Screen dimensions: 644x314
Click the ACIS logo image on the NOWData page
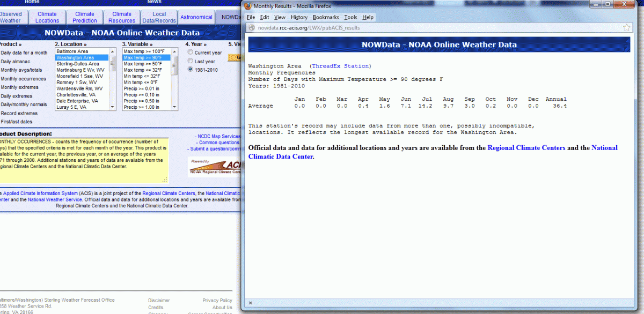[x=214, y=167]
